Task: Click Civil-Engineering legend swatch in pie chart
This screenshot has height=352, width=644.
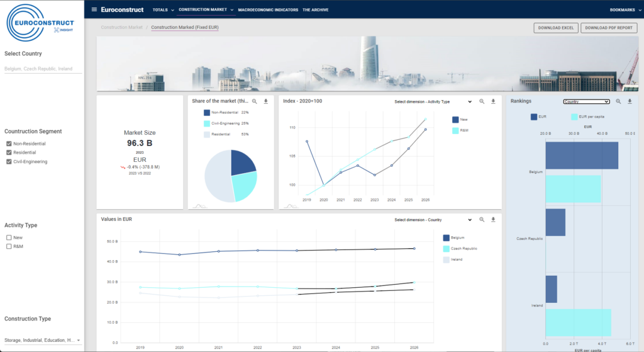Action: tap(206, 123)
